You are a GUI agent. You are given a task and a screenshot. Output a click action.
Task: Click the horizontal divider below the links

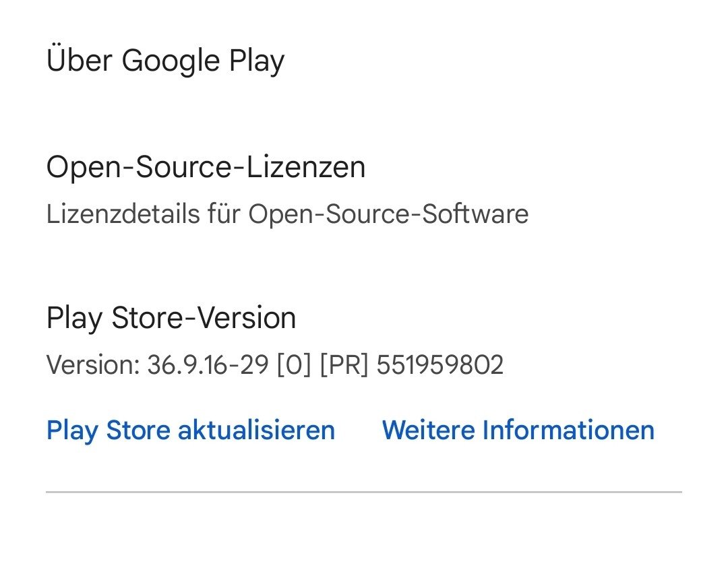click(x=364, y=492)
